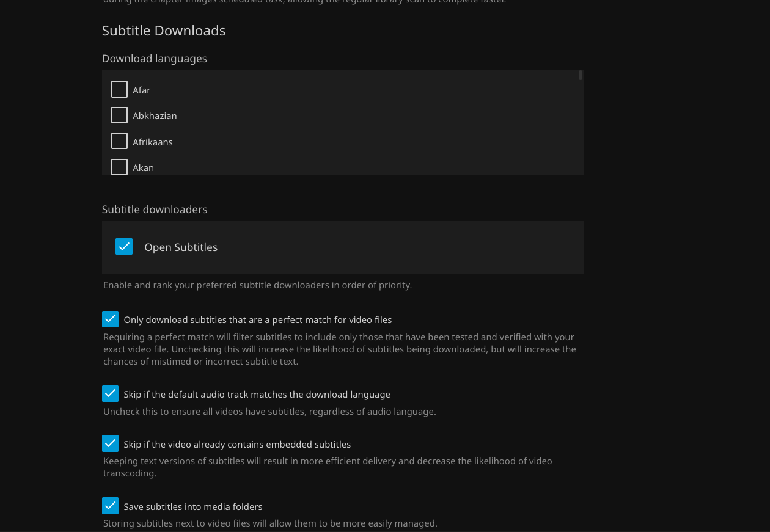Click the 'Afrikaans' language name text

pos(153,142)
